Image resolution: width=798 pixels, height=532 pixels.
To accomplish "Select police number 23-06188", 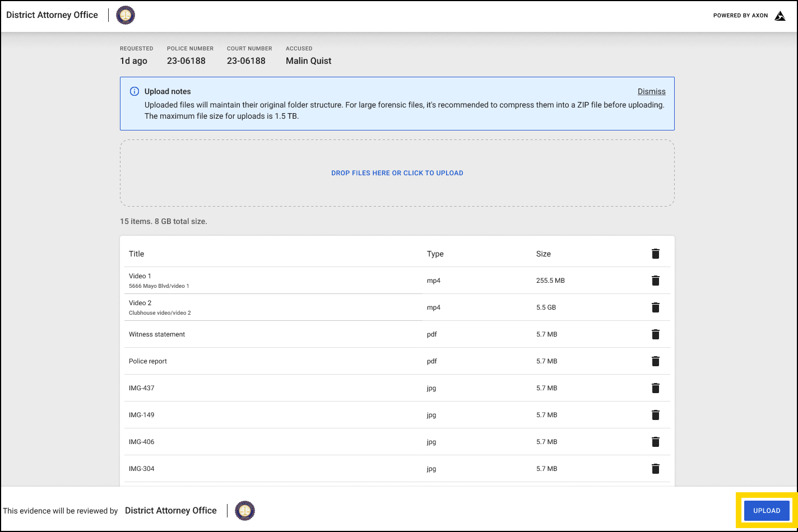I will pos(188,60).
